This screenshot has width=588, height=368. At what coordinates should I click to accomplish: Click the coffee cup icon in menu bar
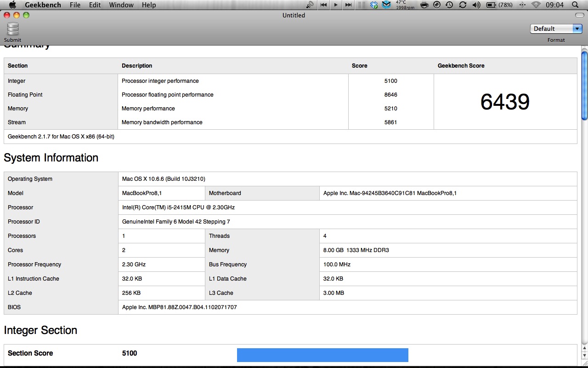(x=425, y=5)
